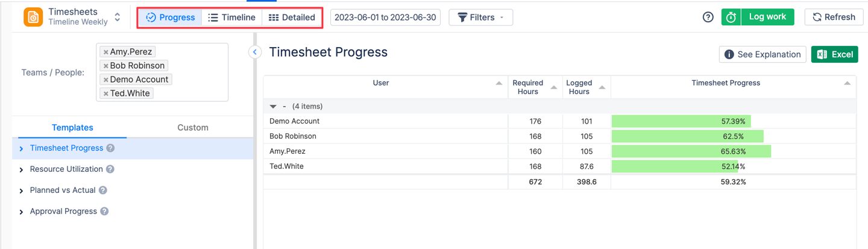Switch to Detailed view
Screen dimensions: 868x249
click(292, 17)
